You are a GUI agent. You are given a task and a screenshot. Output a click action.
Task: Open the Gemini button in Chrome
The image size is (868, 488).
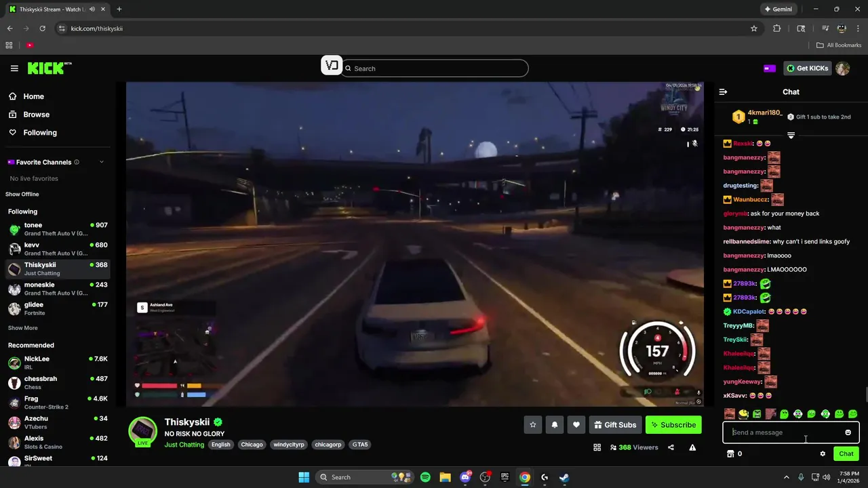pos(778,9)
